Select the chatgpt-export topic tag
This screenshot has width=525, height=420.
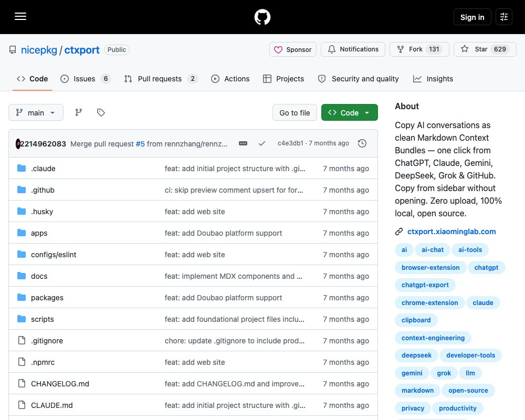(425, 285)
